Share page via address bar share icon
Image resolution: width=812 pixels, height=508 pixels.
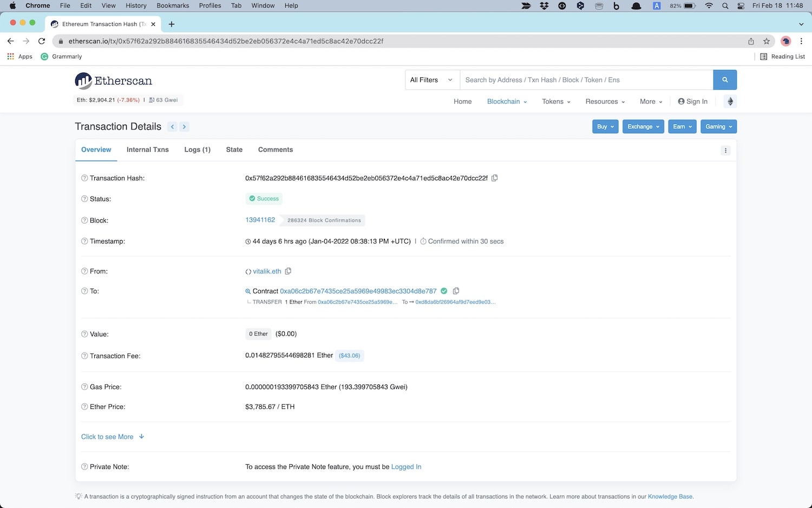751,41
